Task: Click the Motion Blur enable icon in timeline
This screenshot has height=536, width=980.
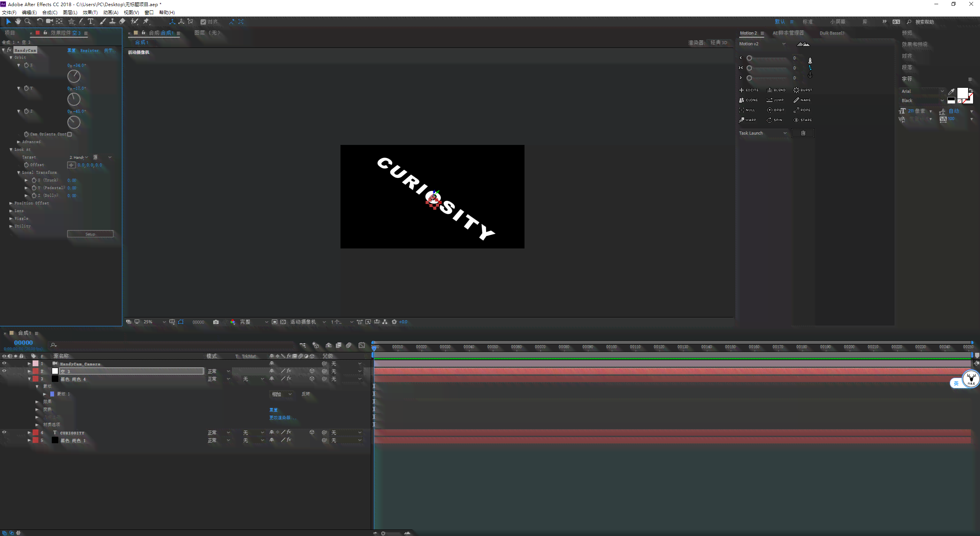Action: [349, 345]
